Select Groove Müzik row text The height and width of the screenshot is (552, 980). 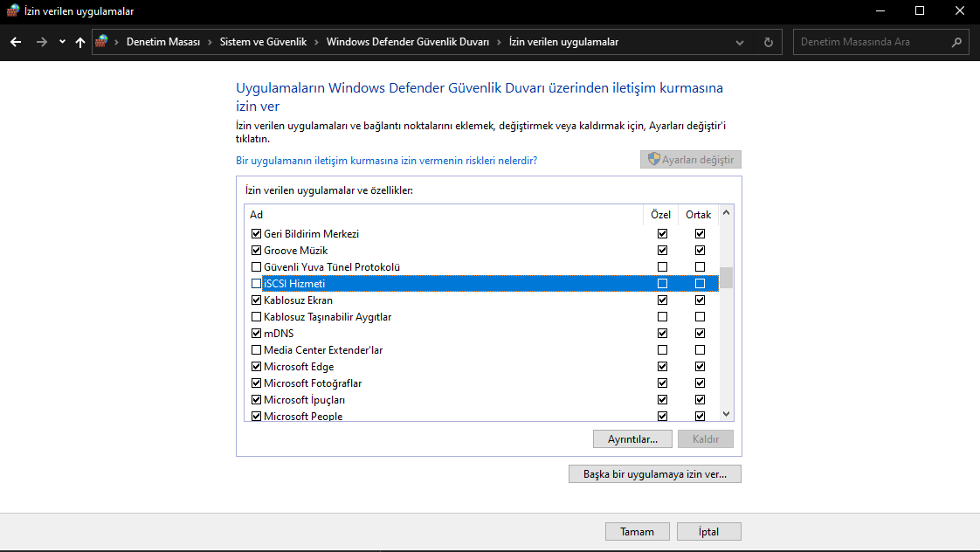click(295, 250)
